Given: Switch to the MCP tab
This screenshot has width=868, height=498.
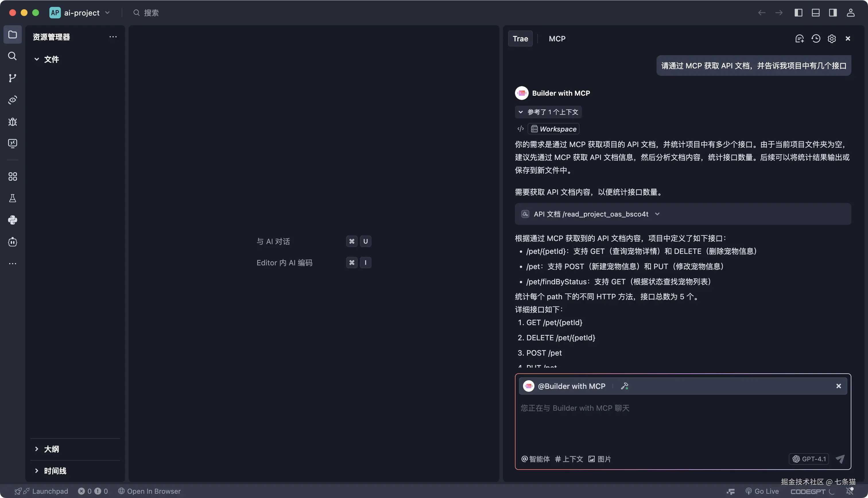Looking at the screenshot, I should [557, 39].
